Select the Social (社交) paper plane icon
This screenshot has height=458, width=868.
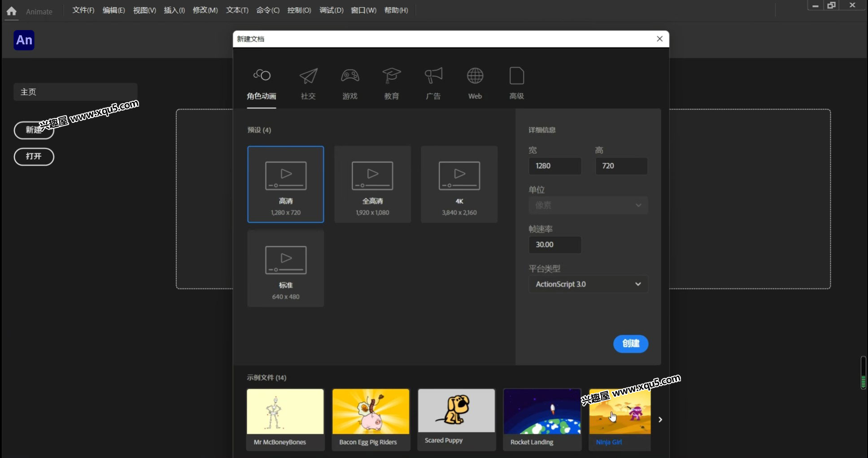click(308, 76)
